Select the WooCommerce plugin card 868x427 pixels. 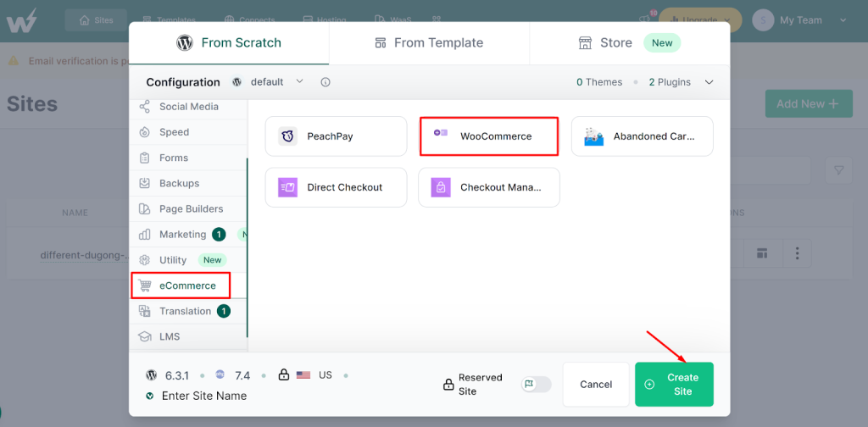tap(489, 136)
